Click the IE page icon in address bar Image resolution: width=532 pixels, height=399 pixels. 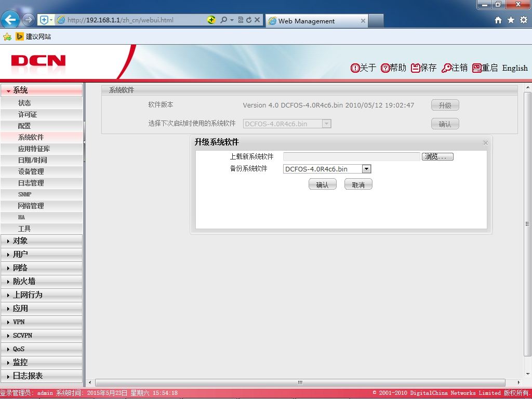61,20
